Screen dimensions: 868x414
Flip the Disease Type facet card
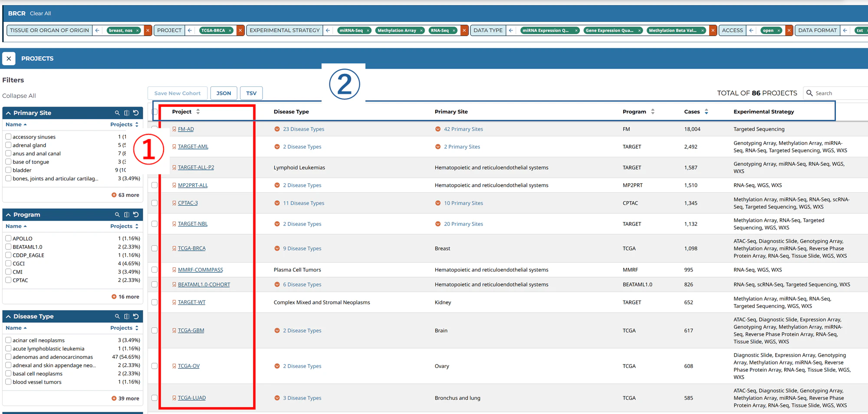coord(127,316)
